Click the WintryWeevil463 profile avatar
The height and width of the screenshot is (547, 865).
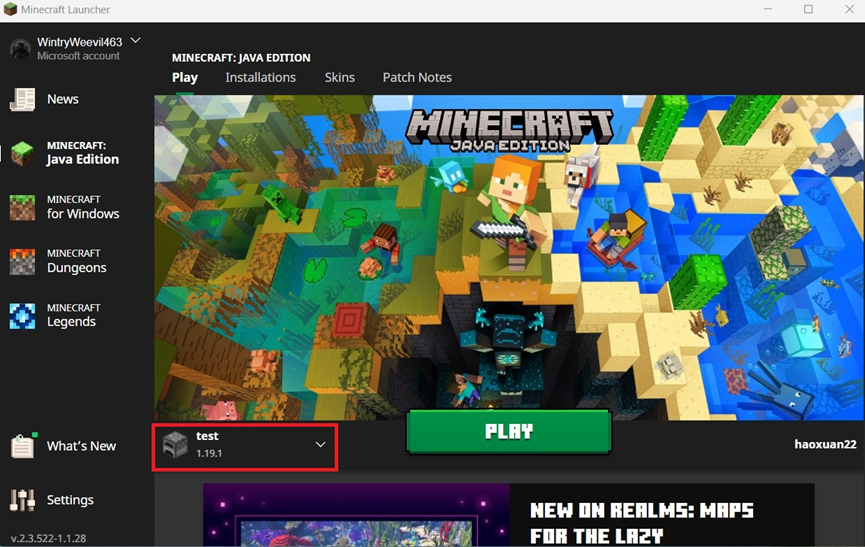20,49
